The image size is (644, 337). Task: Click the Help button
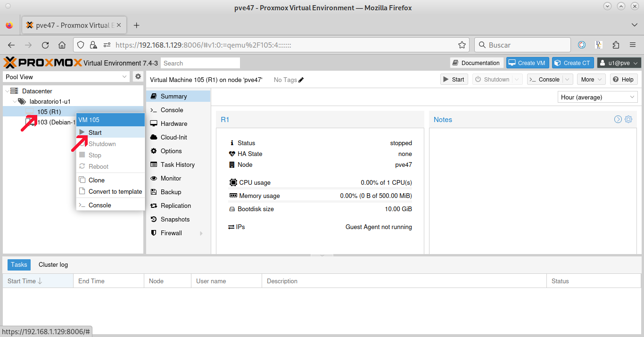pyautogui.click(x=624, y=79)
